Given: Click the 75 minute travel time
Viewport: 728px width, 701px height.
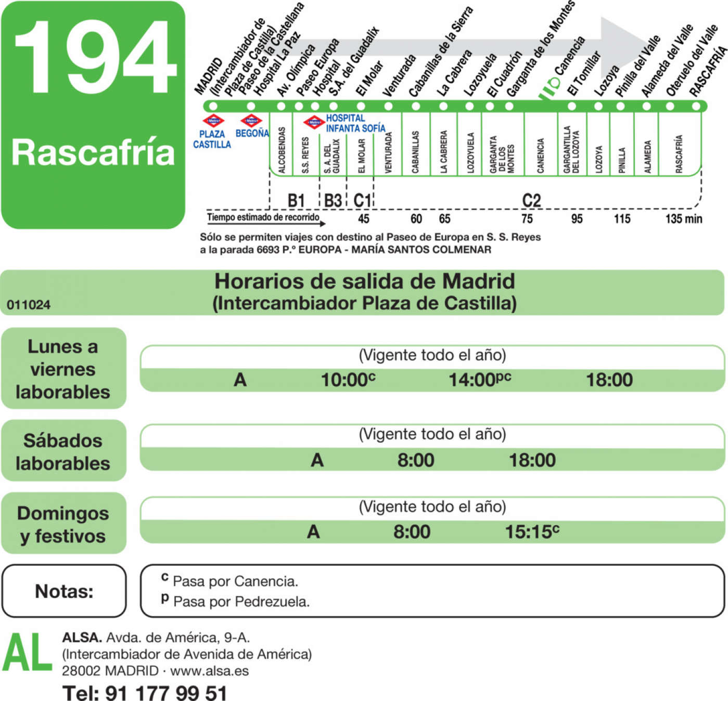Looking at the screenshot, I should pos(527,219).
